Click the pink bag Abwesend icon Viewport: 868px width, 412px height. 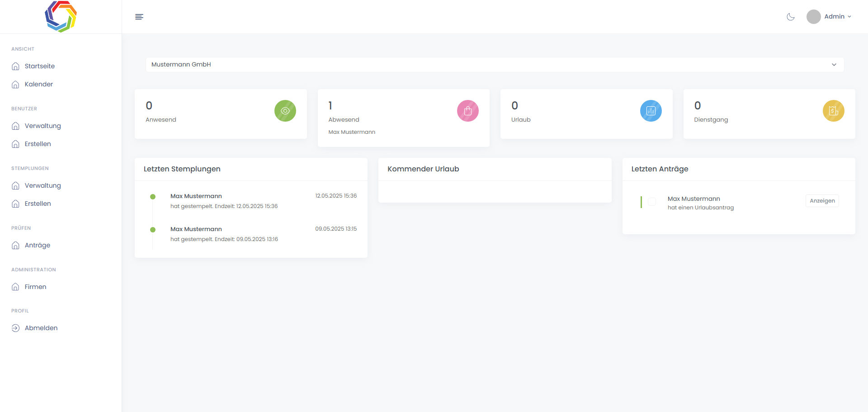(x=468, y=111)
